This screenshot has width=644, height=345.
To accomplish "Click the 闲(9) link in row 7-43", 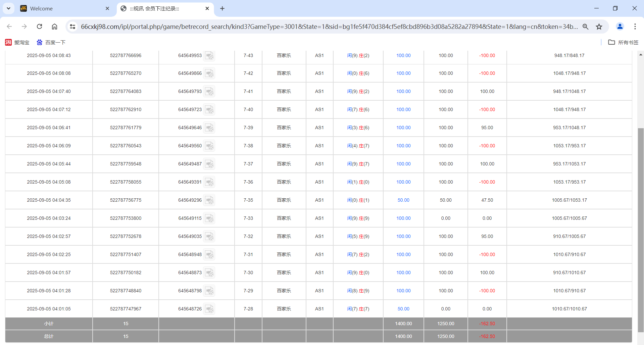I will click(351, 55).
